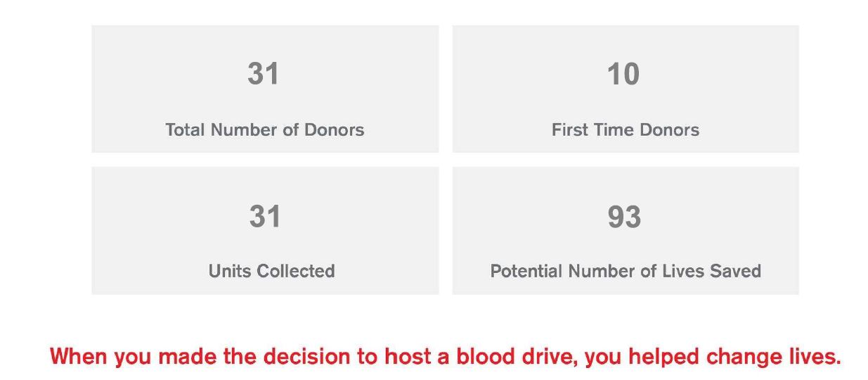This screenshot has height=380, width=868.
Task: Select the First Time Donors card
Action: (626, 89)
